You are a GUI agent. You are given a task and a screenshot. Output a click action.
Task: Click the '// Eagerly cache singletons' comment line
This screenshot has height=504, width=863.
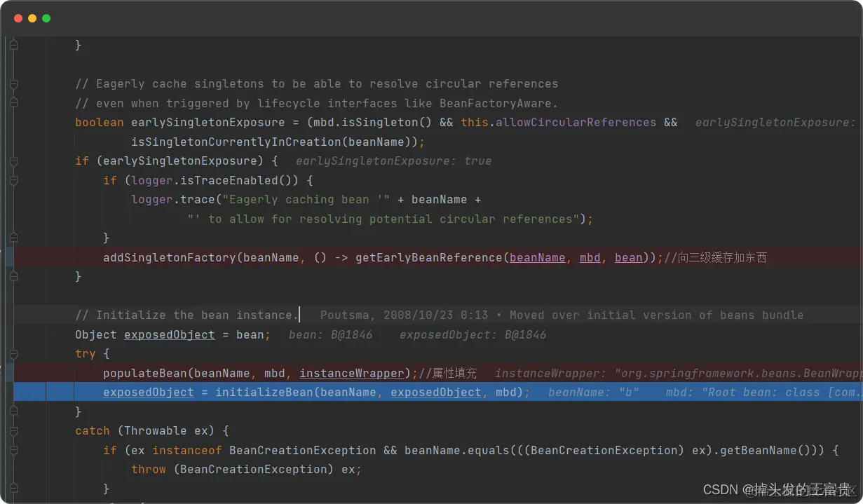[x=316, y=83]
